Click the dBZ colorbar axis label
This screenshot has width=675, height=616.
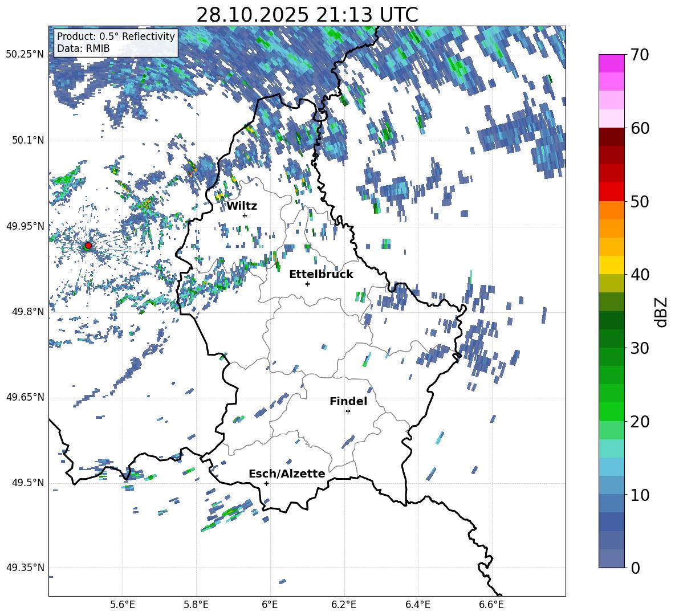662,312
